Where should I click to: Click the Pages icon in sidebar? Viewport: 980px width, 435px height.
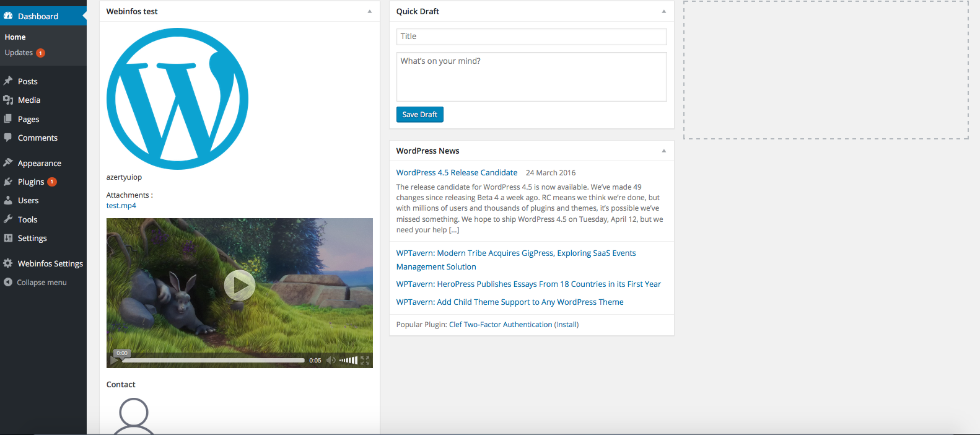point(8,119)
